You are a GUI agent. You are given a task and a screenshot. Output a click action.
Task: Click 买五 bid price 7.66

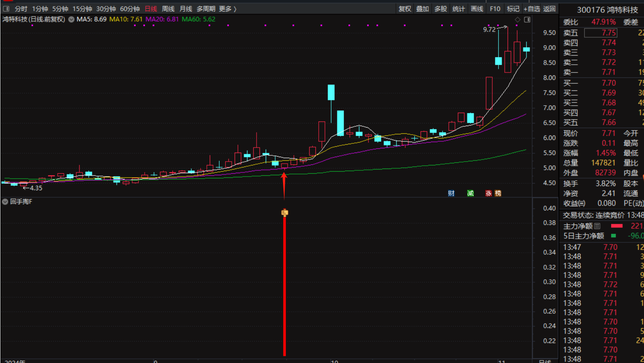[609, 122]
